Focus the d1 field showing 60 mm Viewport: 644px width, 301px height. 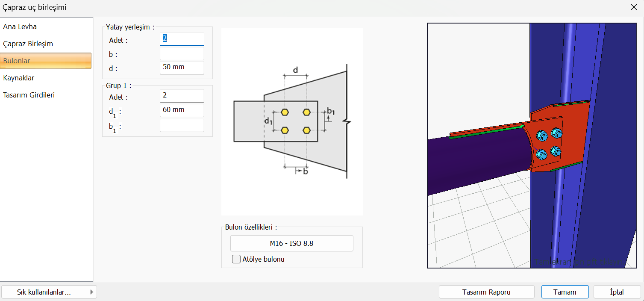182,110
